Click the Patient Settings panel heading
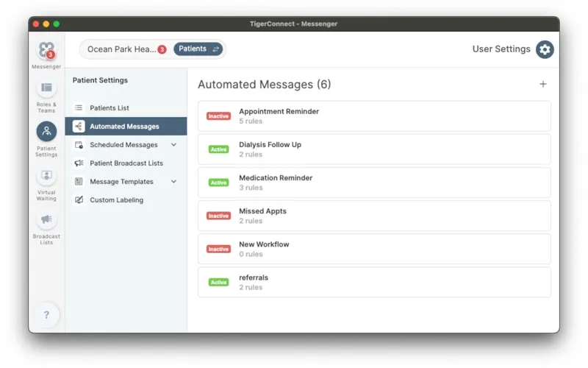Screen dimensions: 588x368 (100, 80)
